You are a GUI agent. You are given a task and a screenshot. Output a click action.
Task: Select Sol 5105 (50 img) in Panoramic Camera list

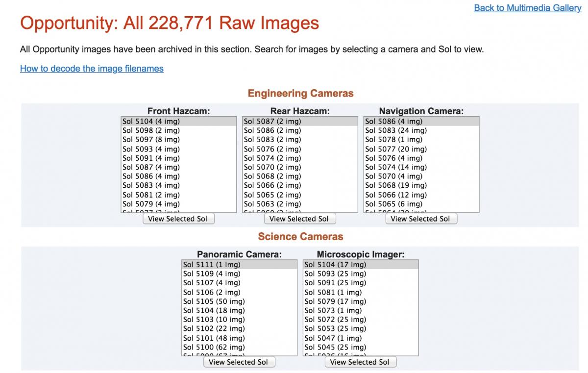click(x=239, y=301)
